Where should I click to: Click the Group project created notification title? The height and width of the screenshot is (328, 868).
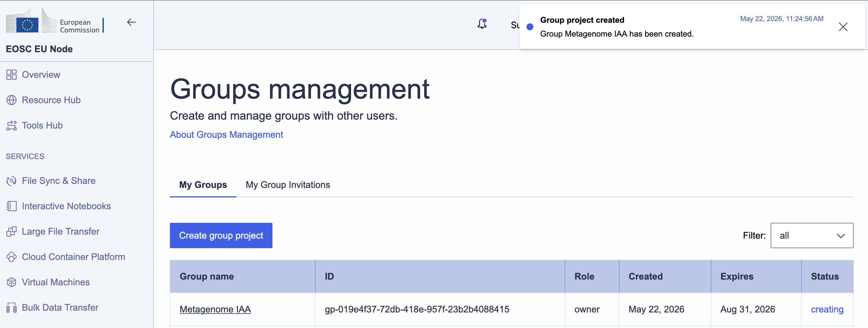point(582,20)
